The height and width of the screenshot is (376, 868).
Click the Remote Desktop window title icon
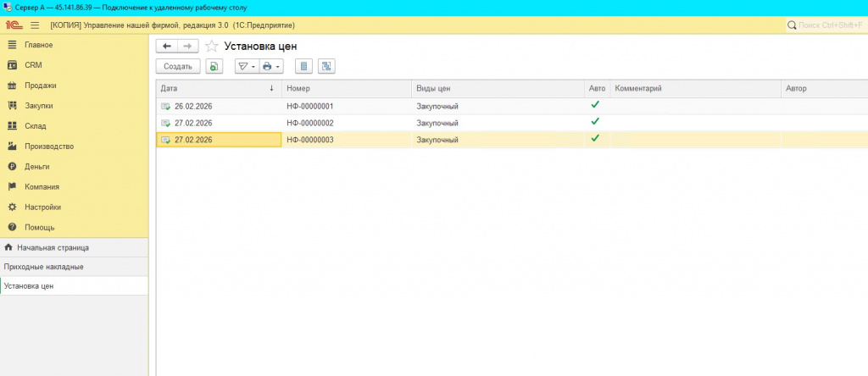point(7,8)
